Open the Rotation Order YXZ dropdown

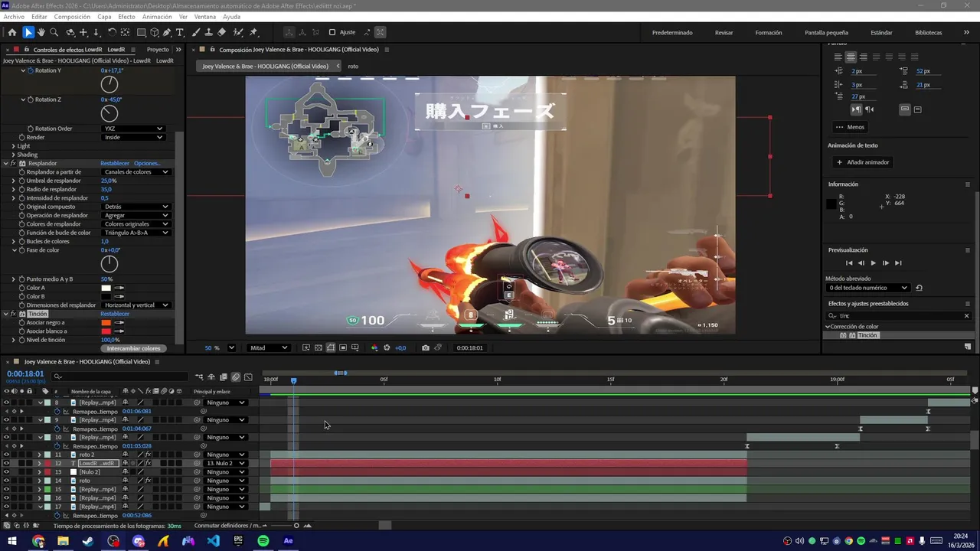(134, 129)
